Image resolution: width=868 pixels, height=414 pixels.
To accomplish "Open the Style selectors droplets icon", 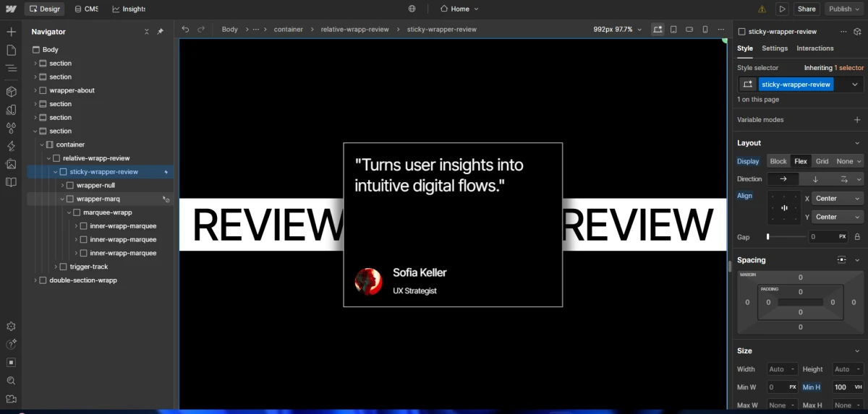I will [x=11, y=128].
